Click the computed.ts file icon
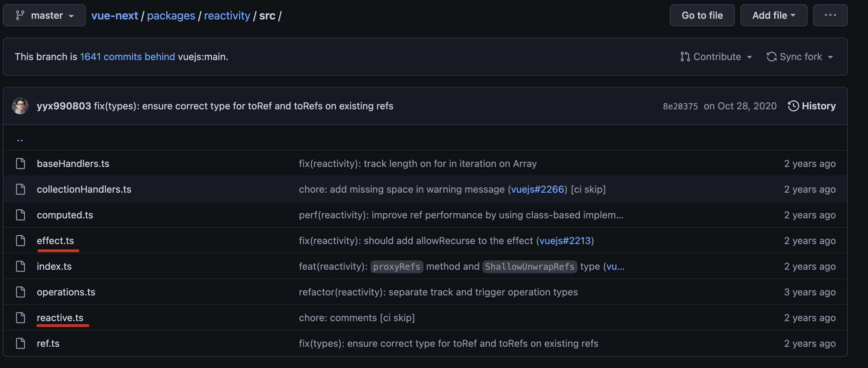The height and width of the screenshot is (368, 868). (21, 215)
